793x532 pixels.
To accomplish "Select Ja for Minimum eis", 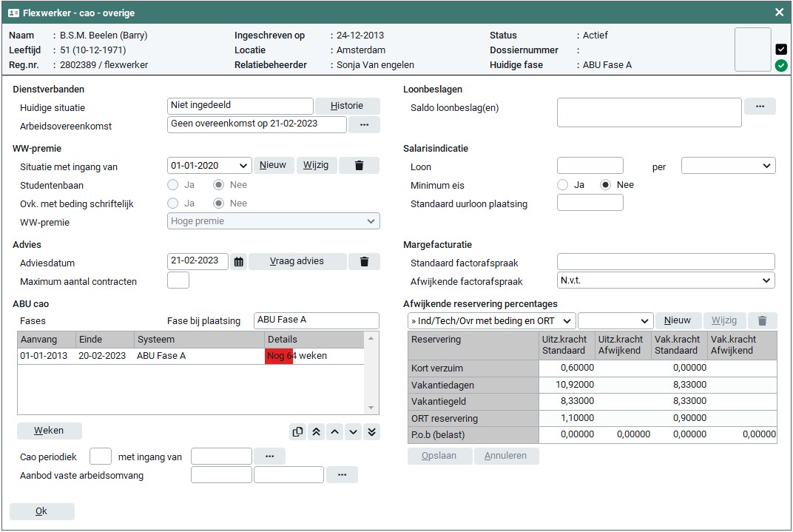I will (563, 185).
